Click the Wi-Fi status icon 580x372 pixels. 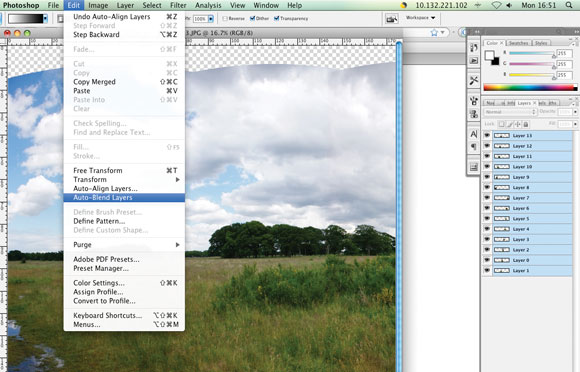pos(496,5)
